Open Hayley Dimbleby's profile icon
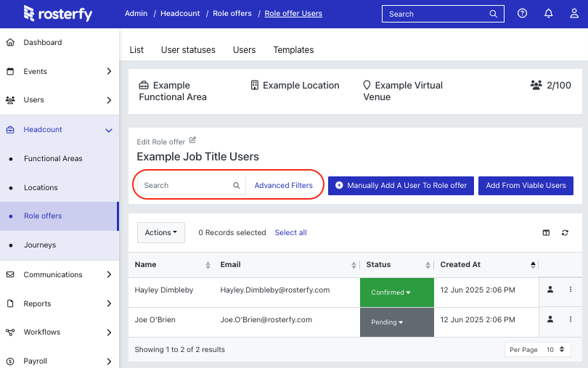The width and height of the screenshot is (588, 368). point(550,289)
